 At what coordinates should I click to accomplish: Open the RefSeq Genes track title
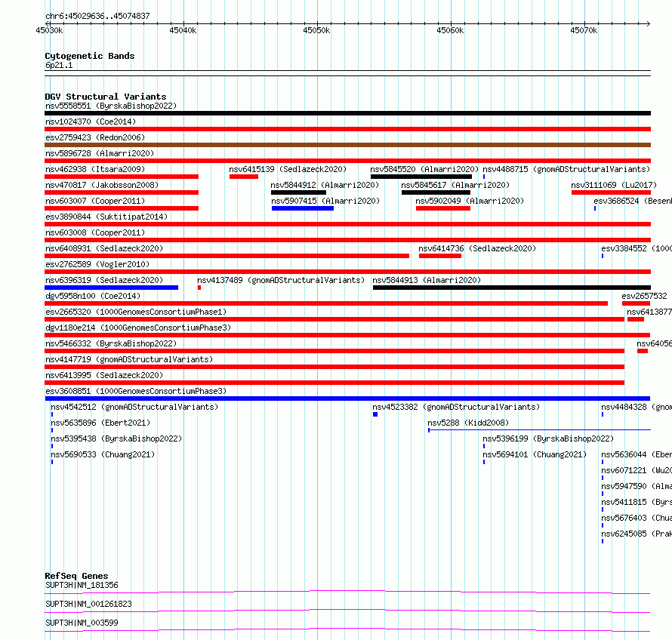(76, 576)
